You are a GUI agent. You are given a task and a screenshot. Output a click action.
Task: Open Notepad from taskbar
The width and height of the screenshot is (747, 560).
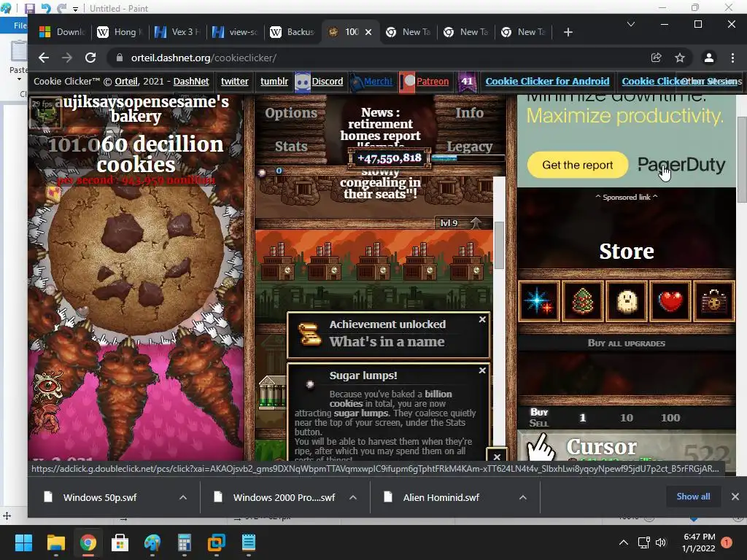point(248,542)
